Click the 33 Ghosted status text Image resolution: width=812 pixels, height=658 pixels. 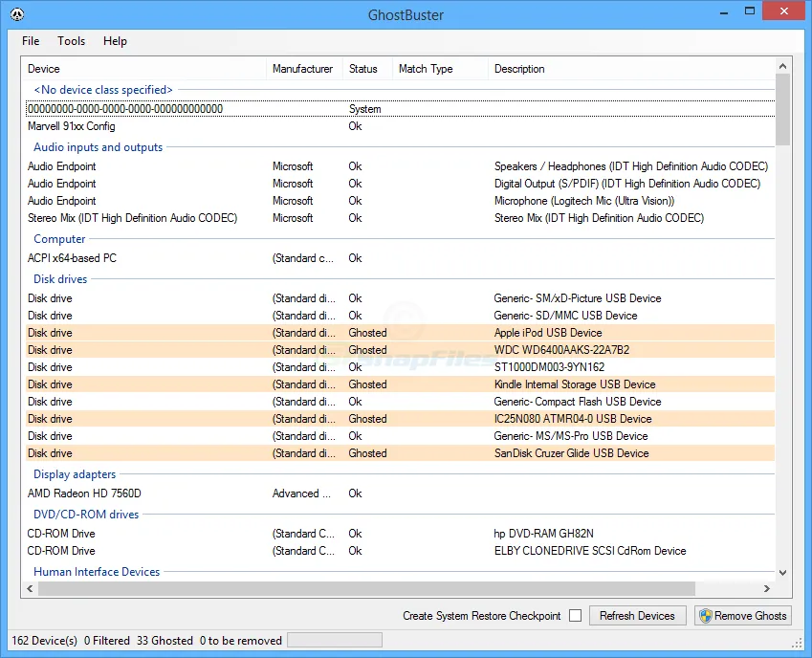point(165,641)
